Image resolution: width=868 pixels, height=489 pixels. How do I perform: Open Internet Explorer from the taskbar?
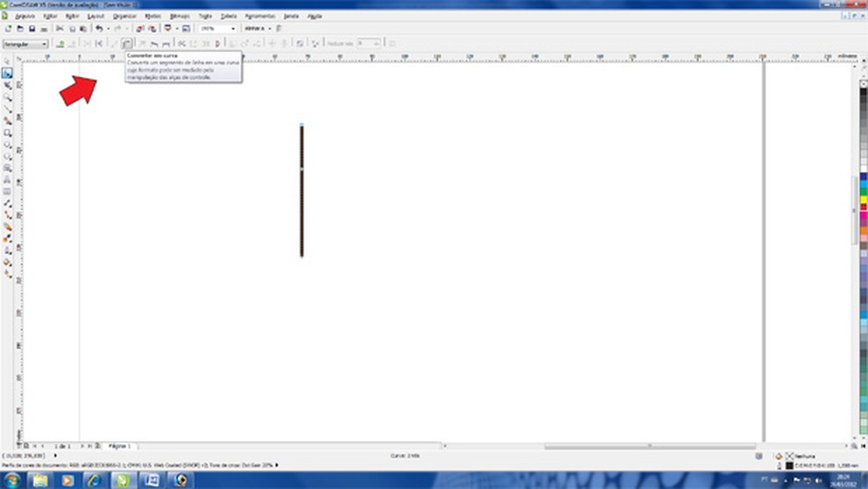94,480
